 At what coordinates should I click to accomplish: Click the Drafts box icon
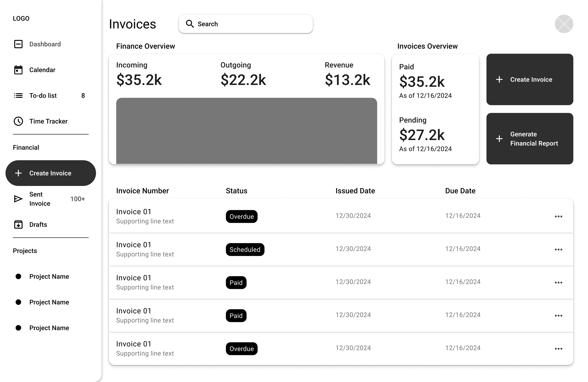(18, 224)
